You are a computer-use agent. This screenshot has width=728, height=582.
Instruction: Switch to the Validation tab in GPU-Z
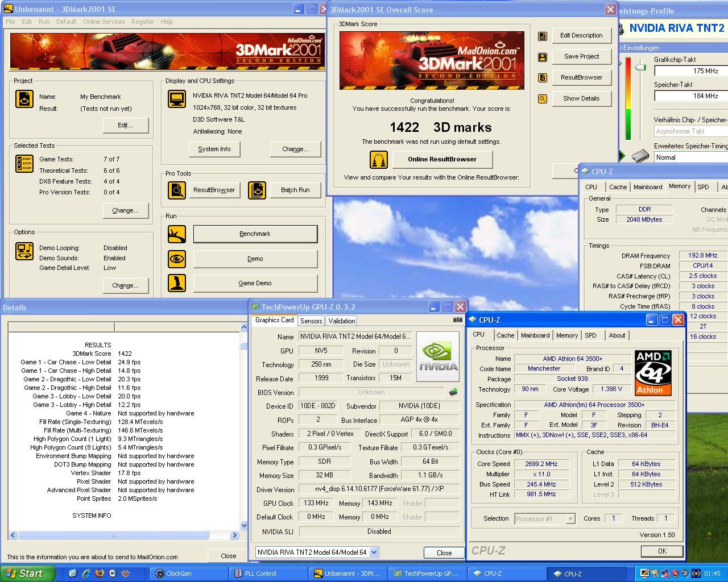coord(342,321)
